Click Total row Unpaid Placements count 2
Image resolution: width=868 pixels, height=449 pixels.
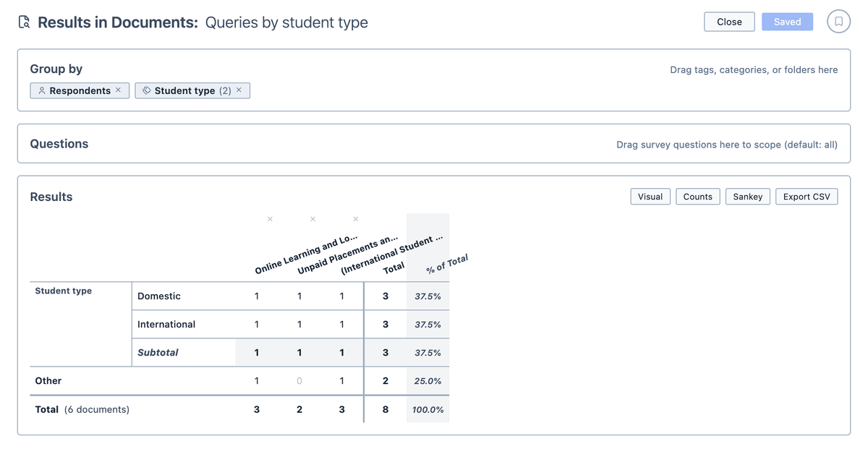point(299,409)
